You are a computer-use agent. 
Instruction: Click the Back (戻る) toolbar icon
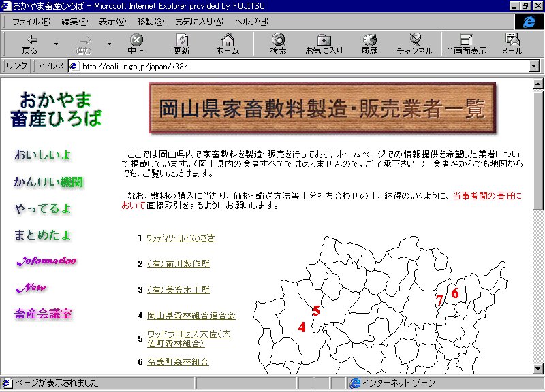coord(30,44)
